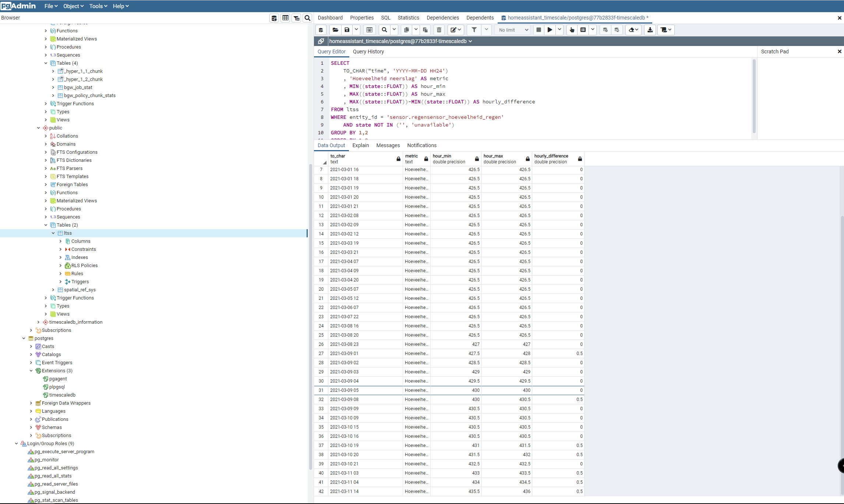Click the Filter rows funnel icon
This screenshot has width=844, height=504.
click(x=474, y=30)
